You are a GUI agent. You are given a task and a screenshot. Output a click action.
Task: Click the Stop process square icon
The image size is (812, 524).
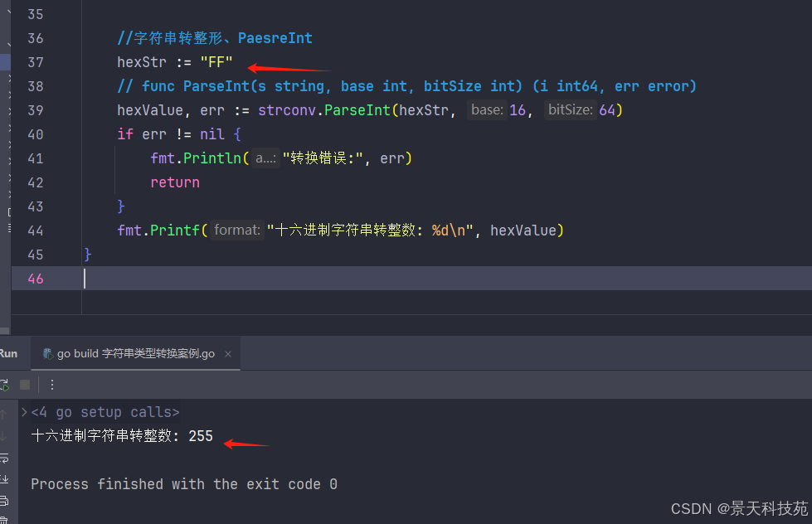(x=25, y=385)
